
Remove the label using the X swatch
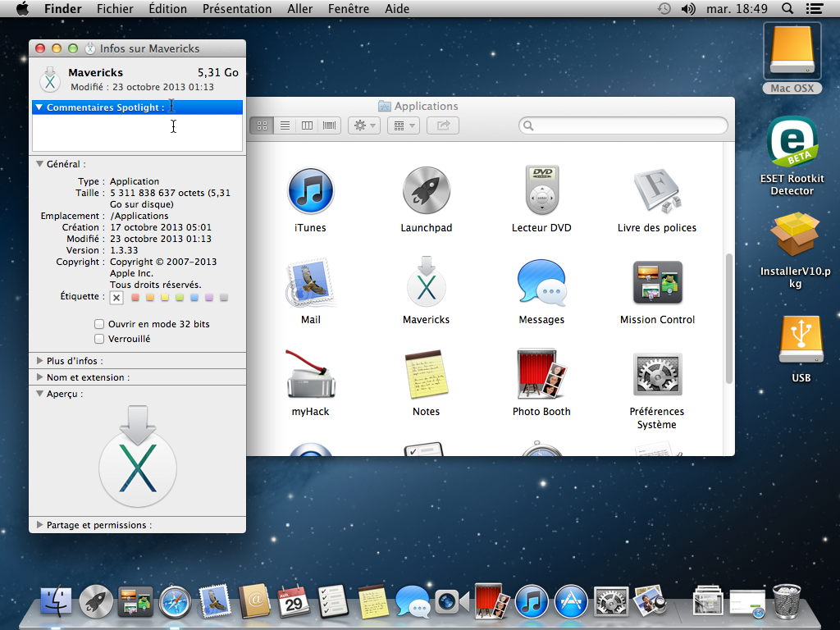tap(116, 297)
